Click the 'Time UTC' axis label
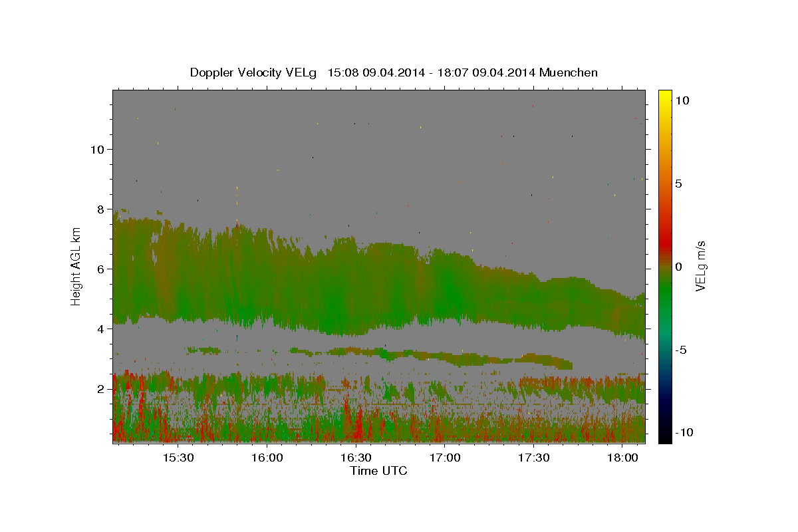 [x=378, y=471]
